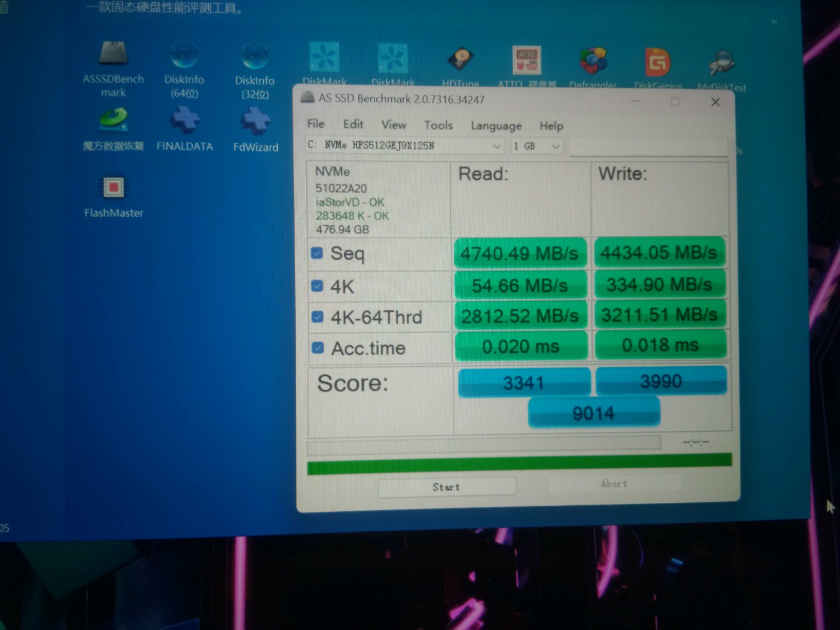Viewport: 840px width, 630px height.
Task: Maximize the AS SSD Benchmark window
Action: click(675, 101)
